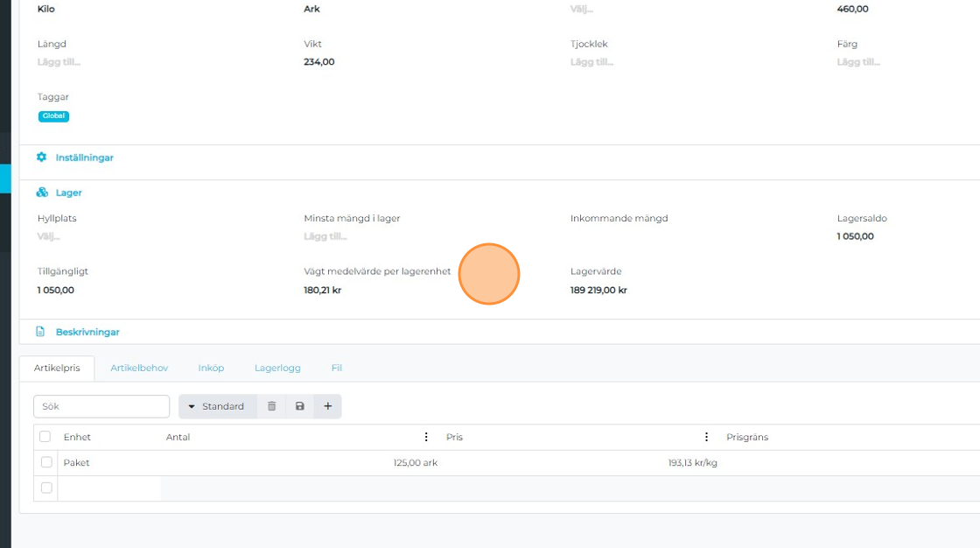
Task: Toggle the select-all checkbox in table header
Action: [45, 437]
